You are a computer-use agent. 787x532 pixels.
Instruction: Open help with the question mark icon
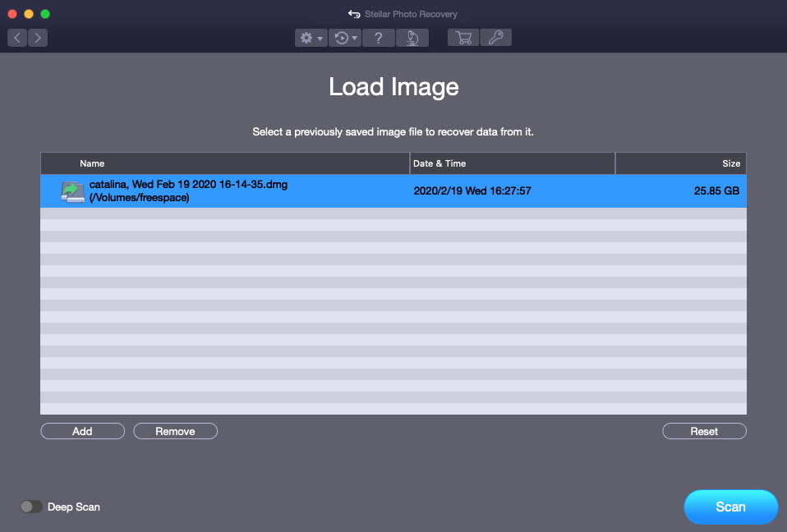click(x=379, y=38)
